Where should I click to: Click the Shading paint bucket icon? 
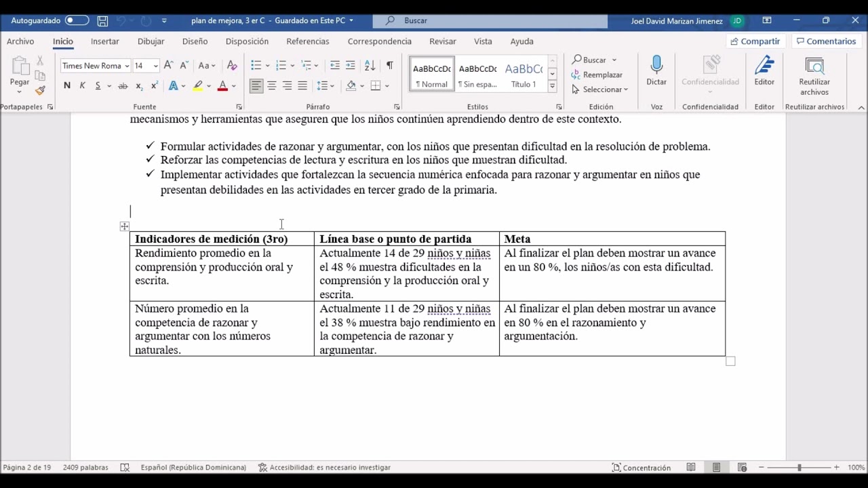tap(351, 85)
